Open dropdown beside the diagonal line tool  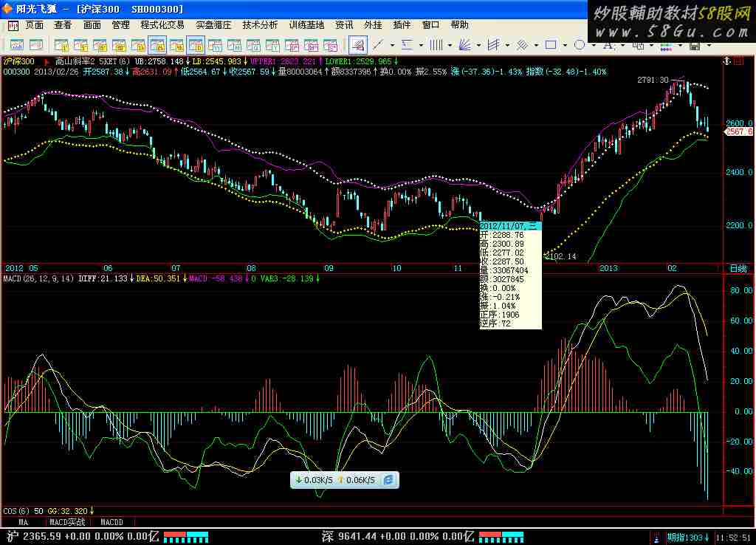392,45
